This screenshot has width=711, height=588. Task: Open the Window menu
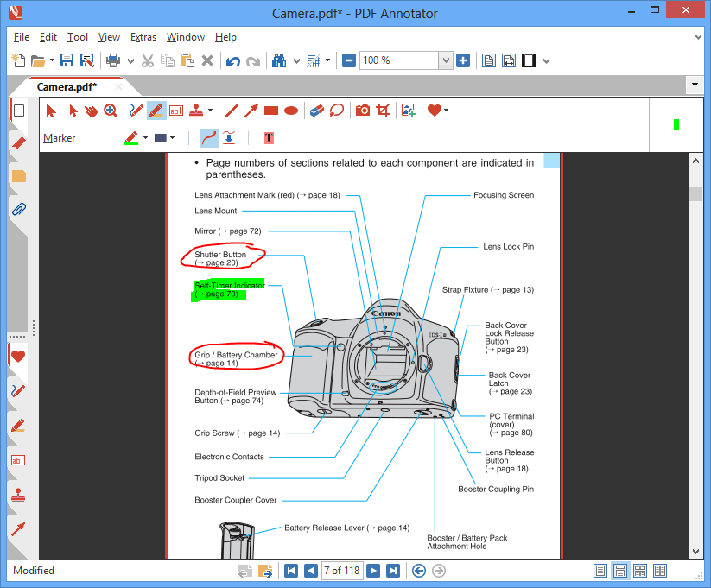(186, 37)
